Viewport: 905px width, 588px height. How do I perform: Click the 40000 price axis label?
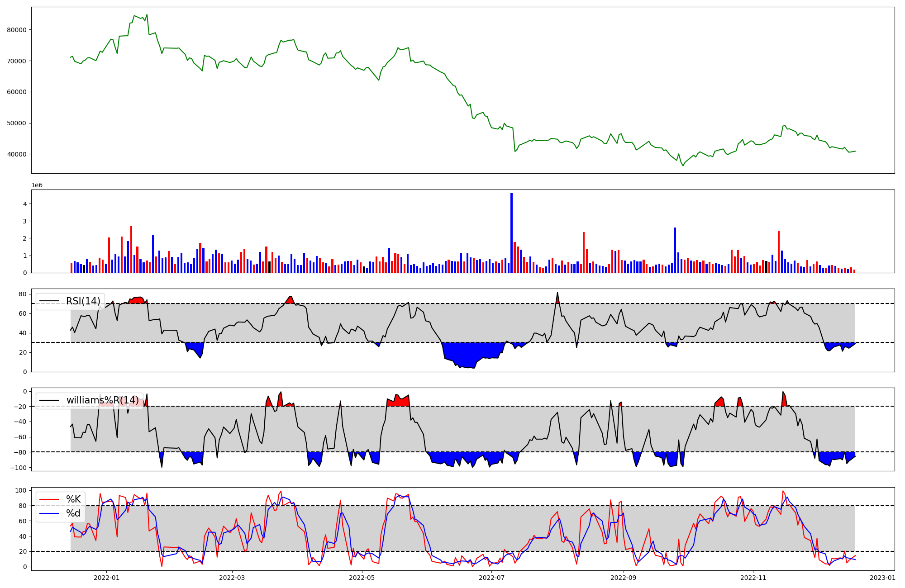pos(17,154)
